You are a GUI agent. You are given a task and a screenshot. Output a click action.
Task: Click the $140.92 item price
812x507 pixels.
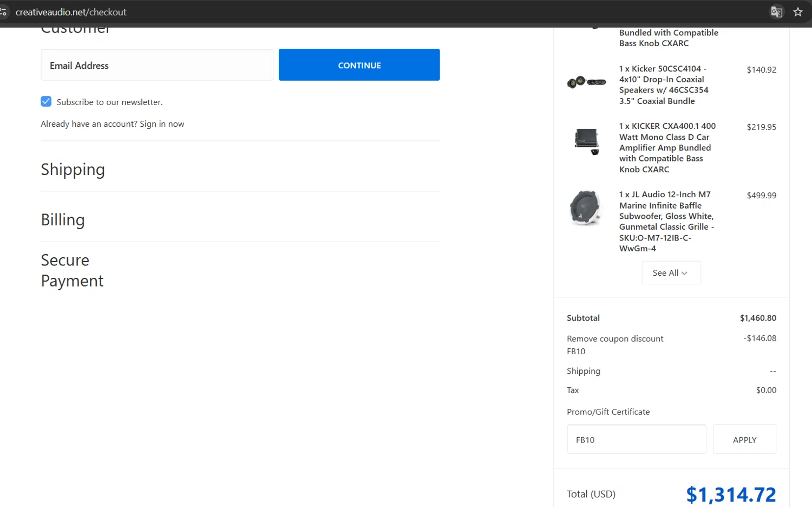click(x=761, y=70)
